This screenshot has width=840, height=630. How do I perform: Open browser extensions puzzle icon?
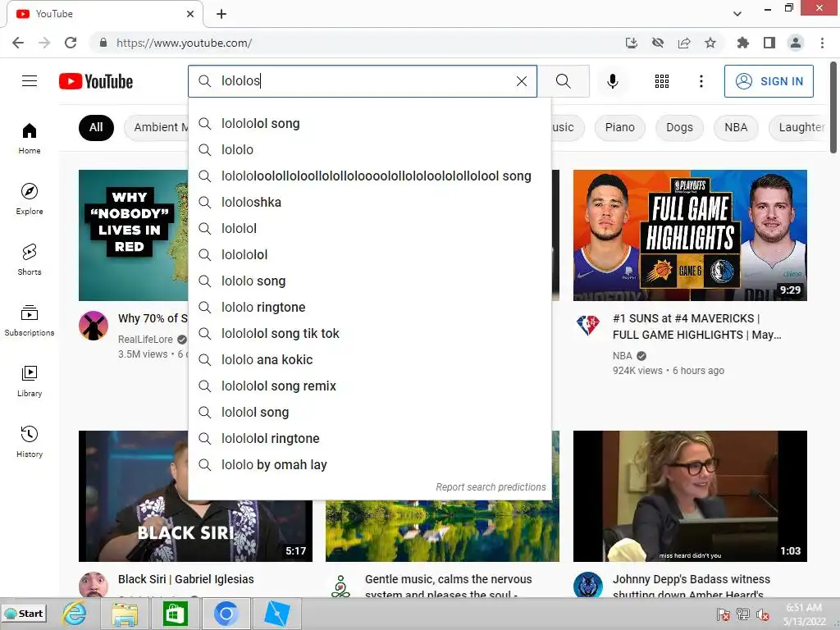click(x=742, y=43)
